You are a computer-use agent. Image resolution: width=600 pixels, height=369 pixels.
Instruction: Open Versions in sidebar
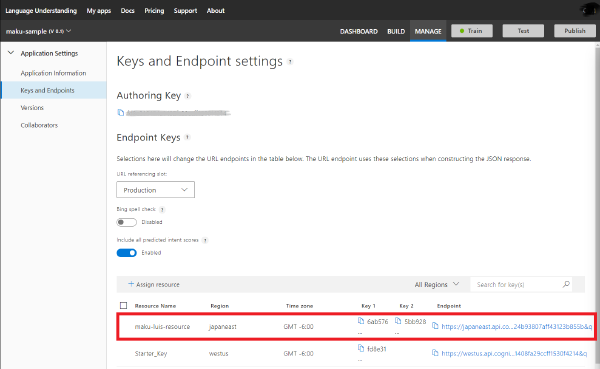[32, 108]
